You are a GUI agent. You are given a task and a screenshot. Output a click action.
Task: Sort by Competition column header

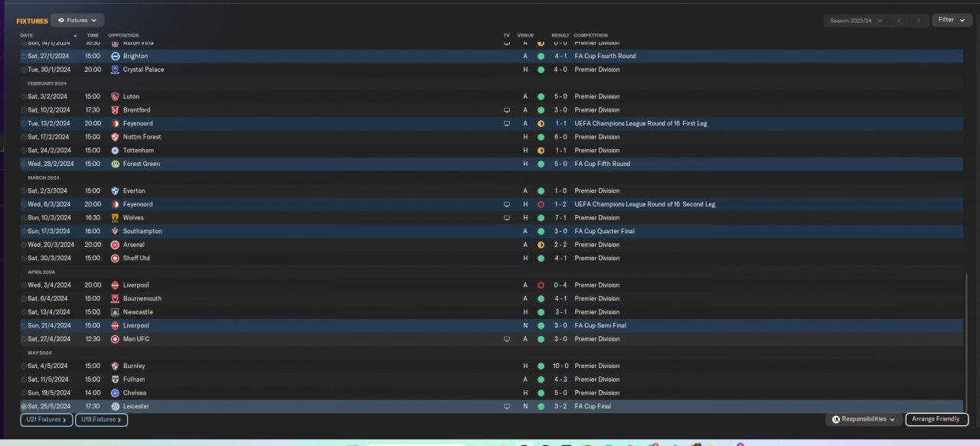click(x=591, y=35)
